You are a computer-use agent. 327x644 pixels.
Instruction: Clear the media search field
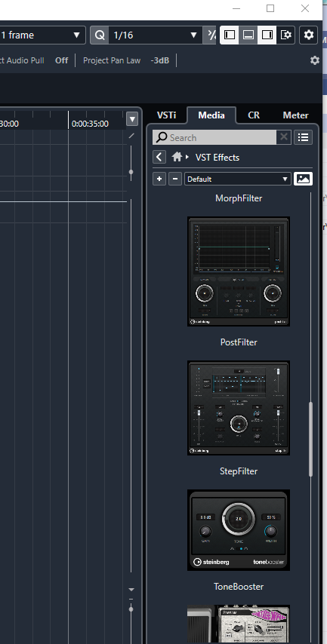(x=284, y=137)
